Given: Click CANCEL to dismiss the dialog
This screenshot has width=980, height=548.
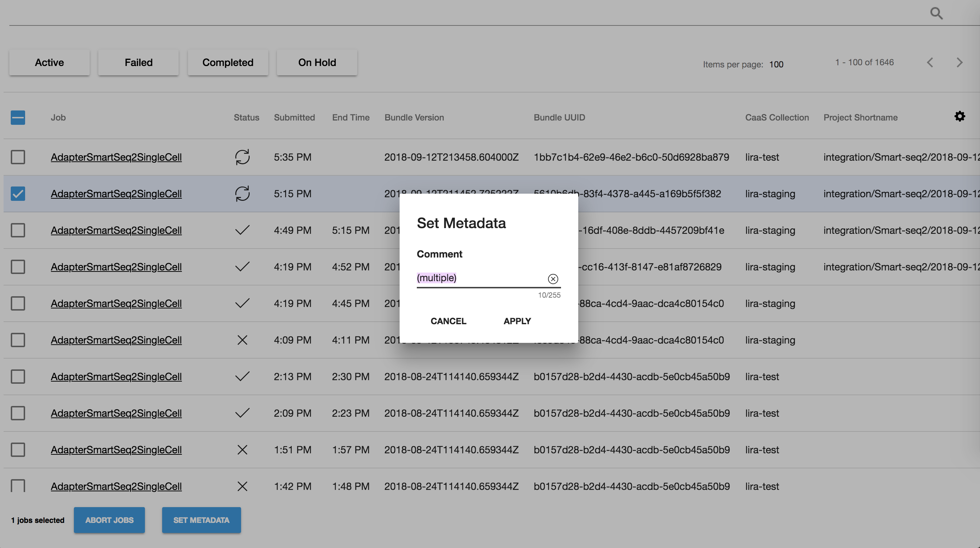Looking at the screenshot, I should point(448,321).
